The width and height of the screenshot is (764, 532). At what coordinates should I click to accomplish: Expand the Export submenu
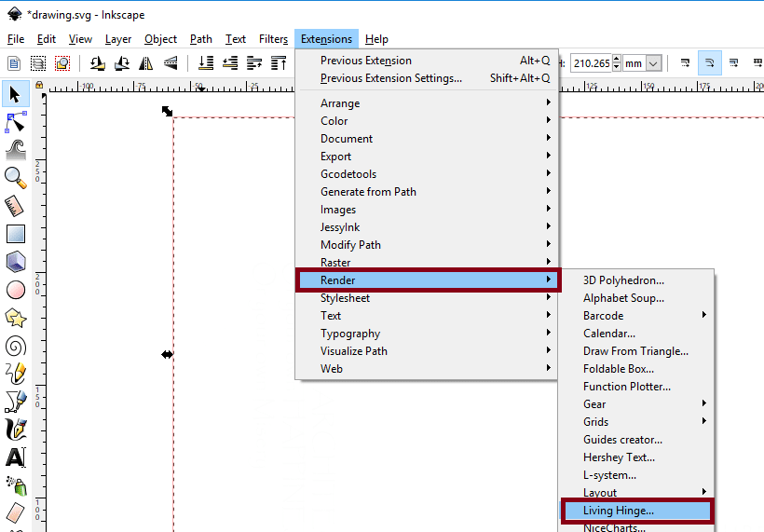(426, 156)
